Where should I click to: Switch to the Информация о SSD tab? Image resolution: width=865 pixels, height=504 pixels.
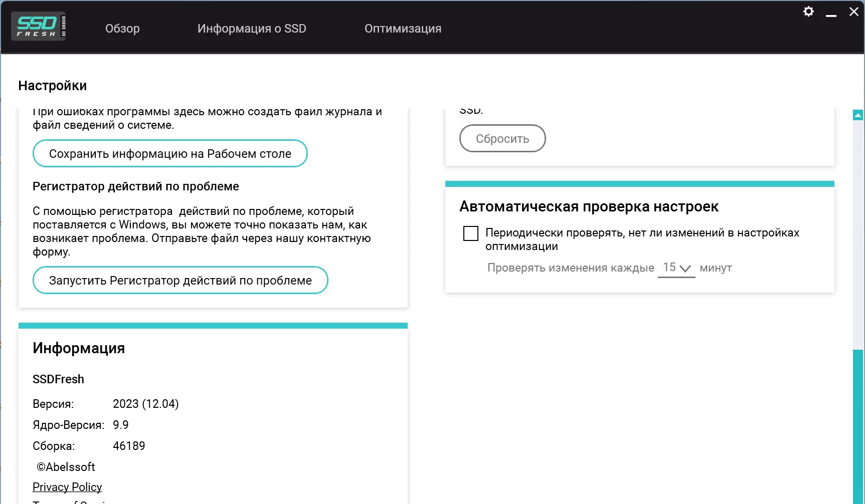coord(252,29)
